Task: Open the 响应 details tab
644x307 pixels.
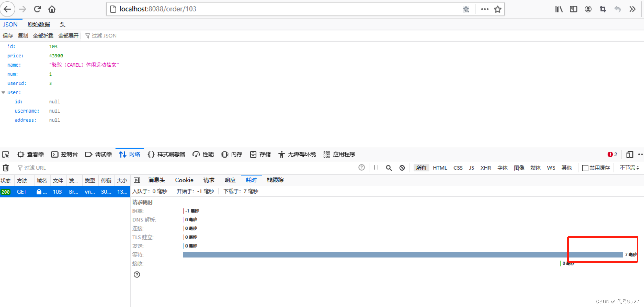Action: pos(230,180)
